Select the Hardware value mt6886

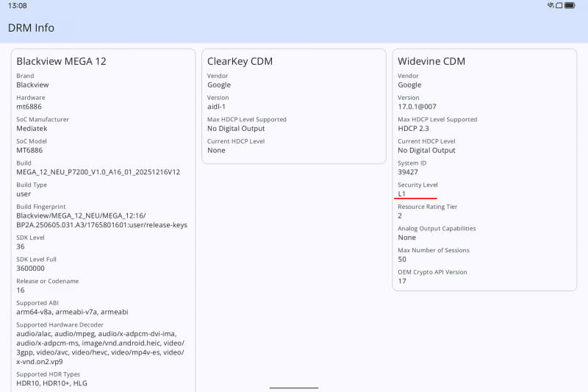pyautogui.click(x=29, y=107)
